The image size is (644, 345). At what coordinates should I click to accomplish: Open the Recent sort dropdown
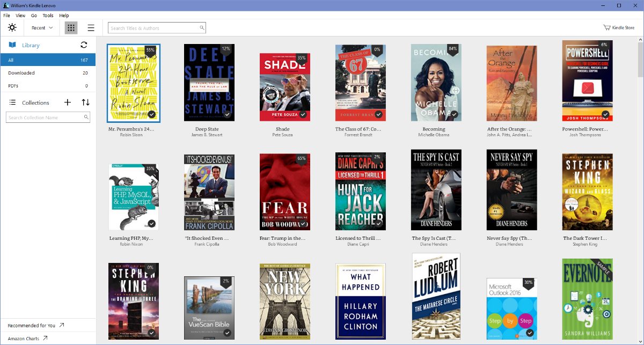click(x=42, y=28)
